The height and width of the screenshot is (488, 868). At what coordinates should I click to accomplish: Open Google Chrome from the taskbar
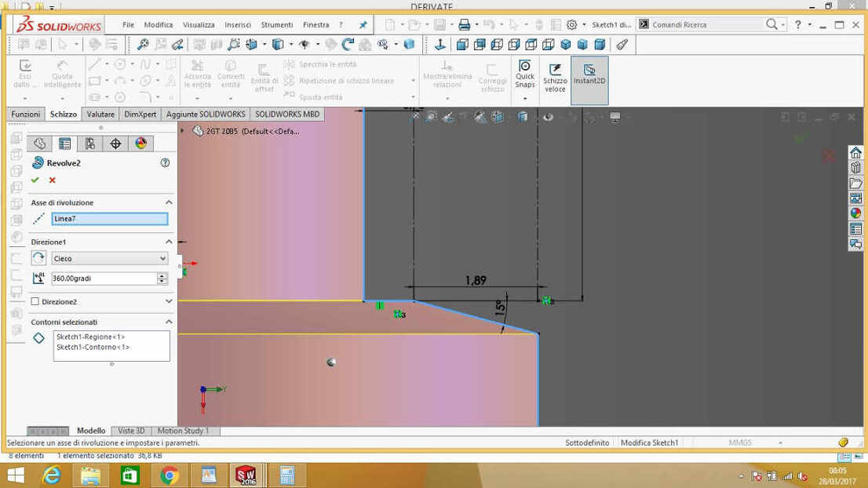tap(170, 475)
